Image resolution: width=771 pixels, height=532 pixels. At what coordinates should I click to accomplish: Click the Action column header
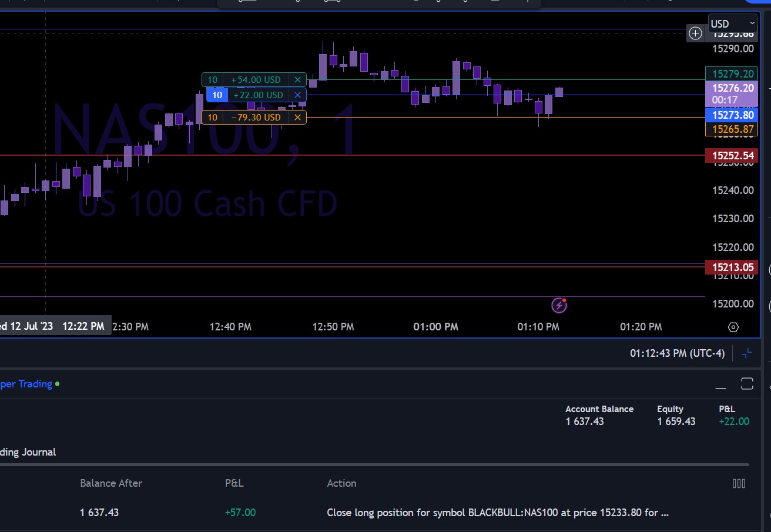341,483
